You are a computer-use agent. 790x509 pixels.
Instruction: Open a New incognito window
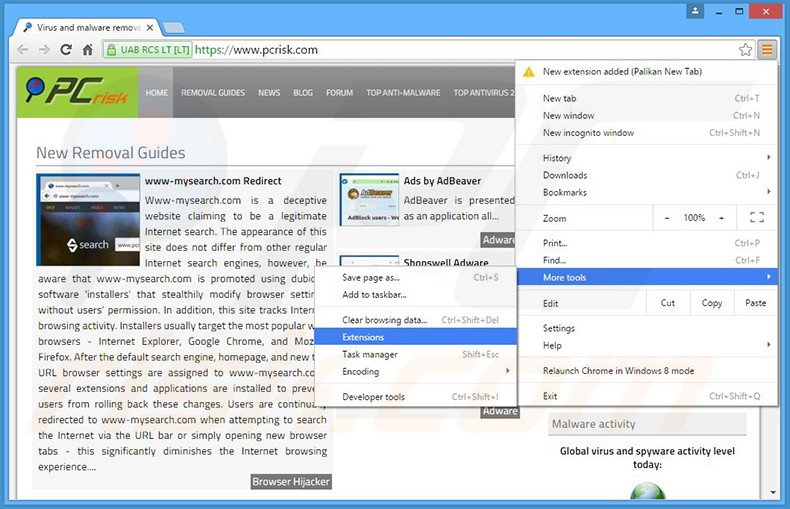pos(646,133)
